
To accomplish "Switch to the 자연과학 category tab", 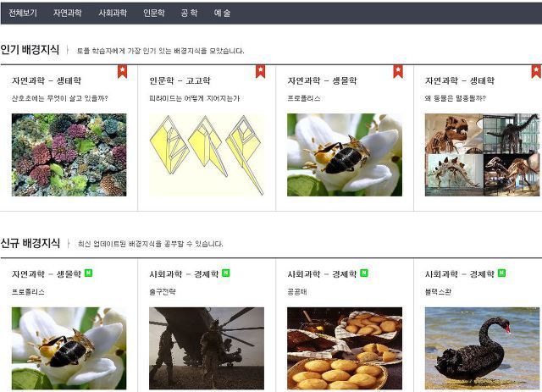I will click(68, 14).
